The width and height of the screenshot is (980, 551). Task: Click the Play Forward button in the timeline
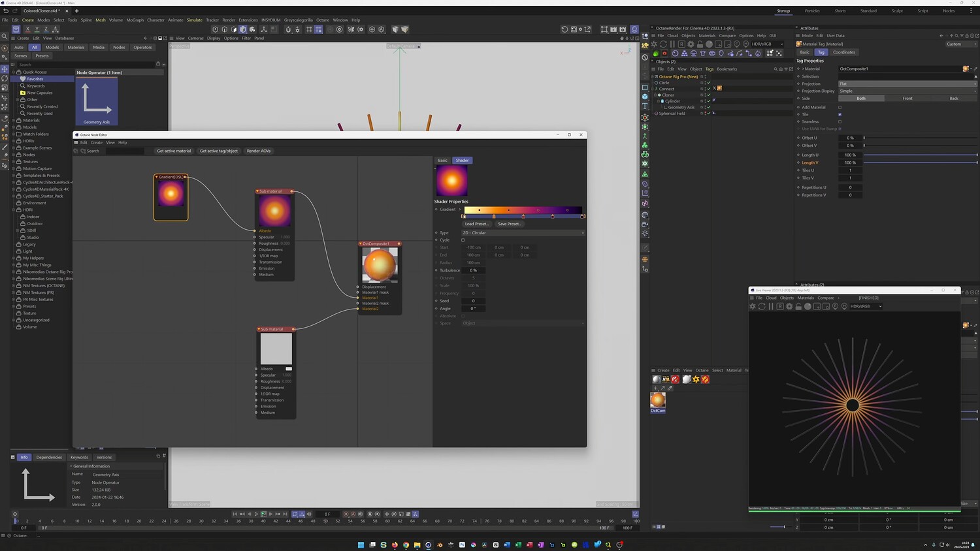pos(256,514)
